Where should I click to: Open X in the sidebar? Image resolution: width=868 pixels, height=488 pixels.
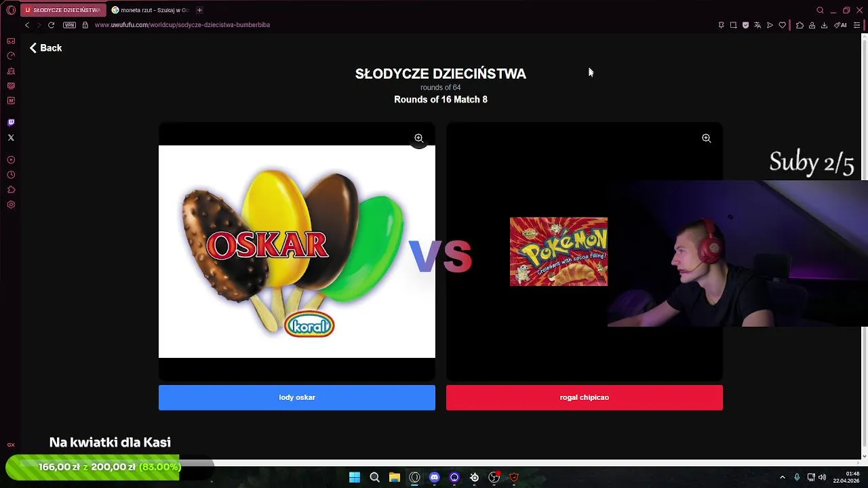point(11,138)
